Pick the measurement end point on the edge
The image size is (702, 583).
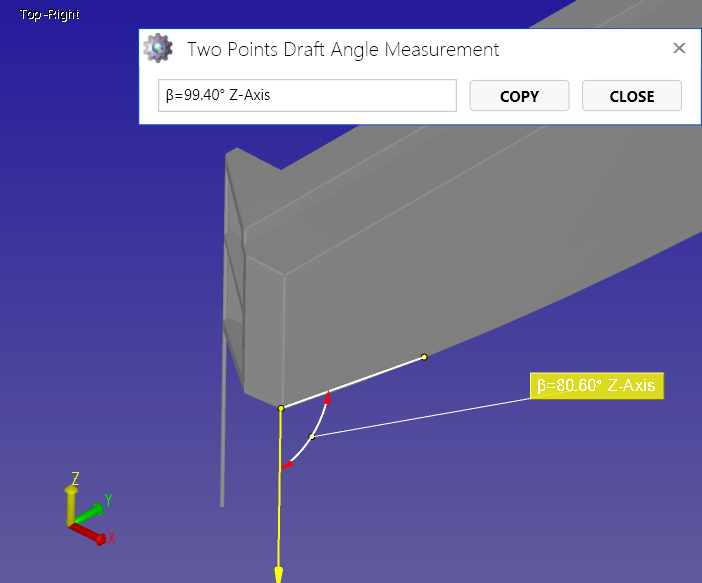tap(424, 357)
